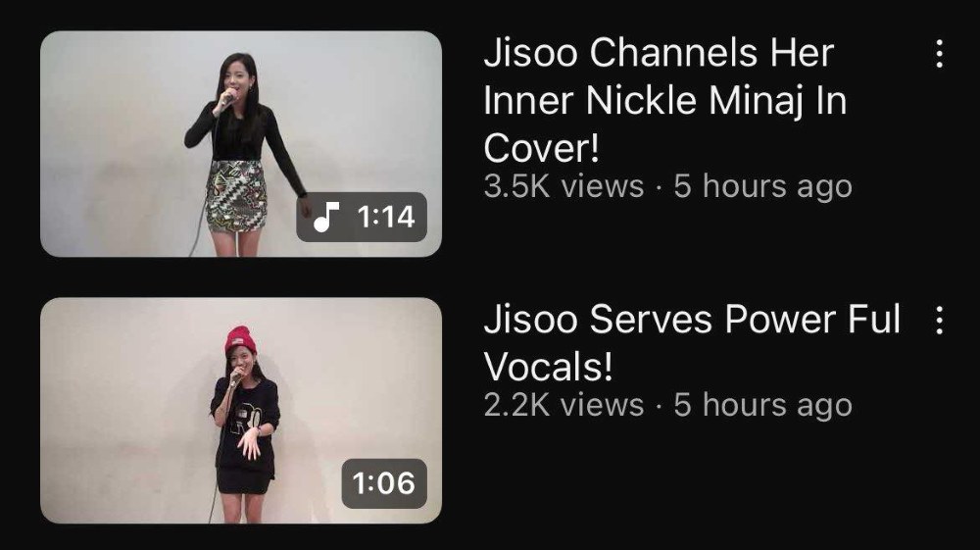
Task: Click the microphone held in first thumbnail
Action: point(227,99)
